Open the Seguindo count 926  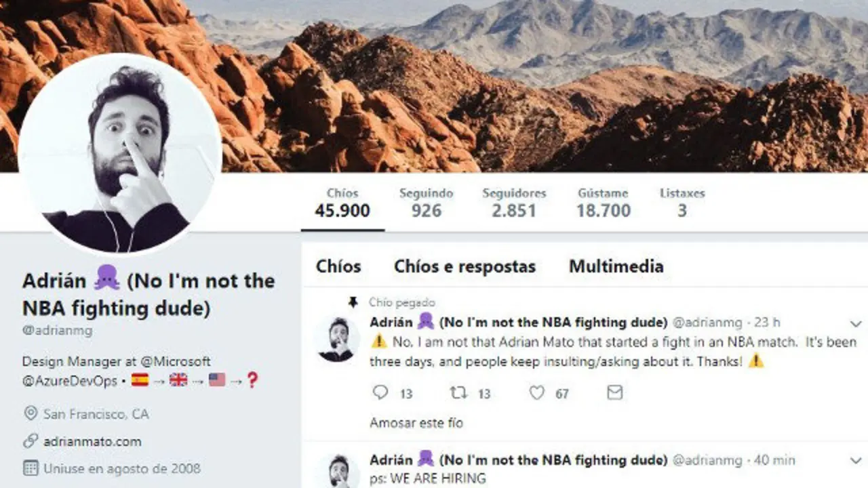[426, 203]
